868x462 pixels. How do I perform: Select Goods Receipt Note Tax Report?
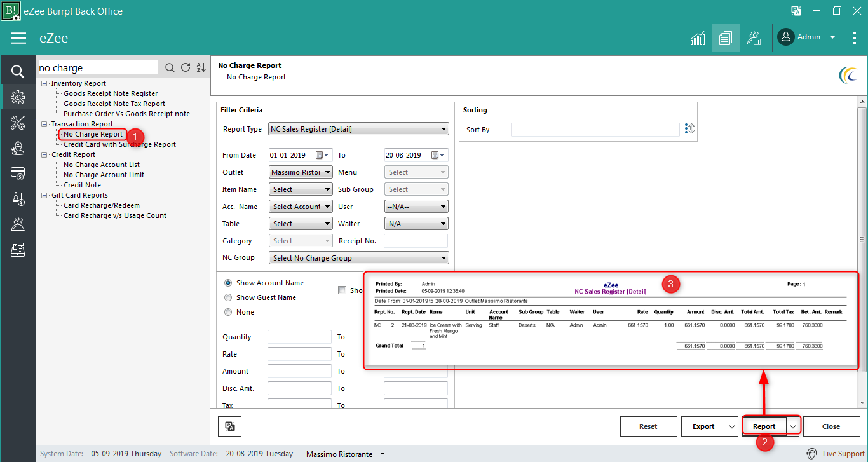tap(114, 104)
